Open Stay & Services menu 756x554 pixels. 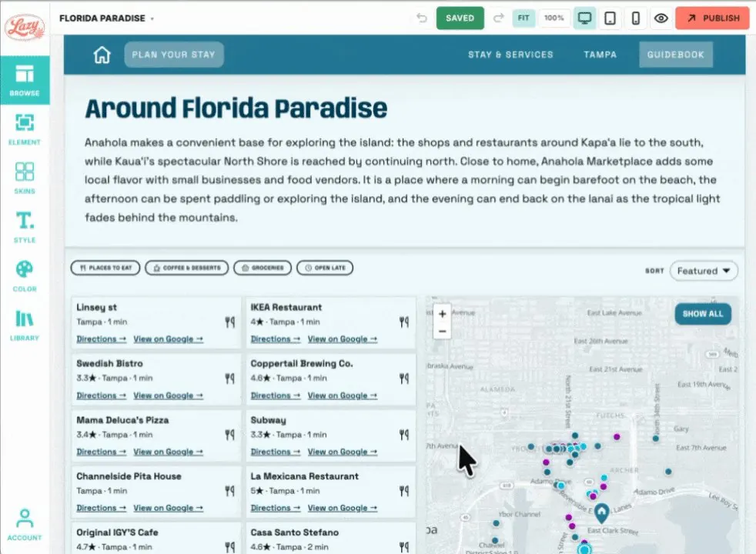click(x=510, y=55)
